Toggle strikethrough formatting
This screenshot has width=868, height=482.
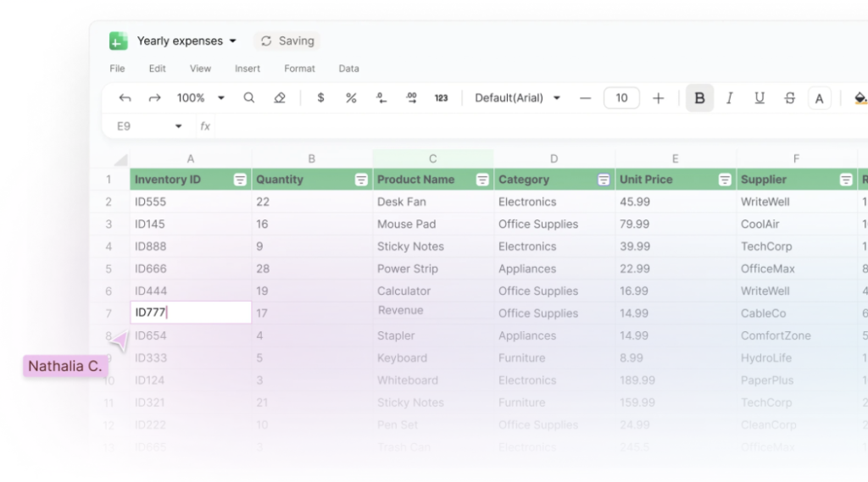[x=789, y=98]
